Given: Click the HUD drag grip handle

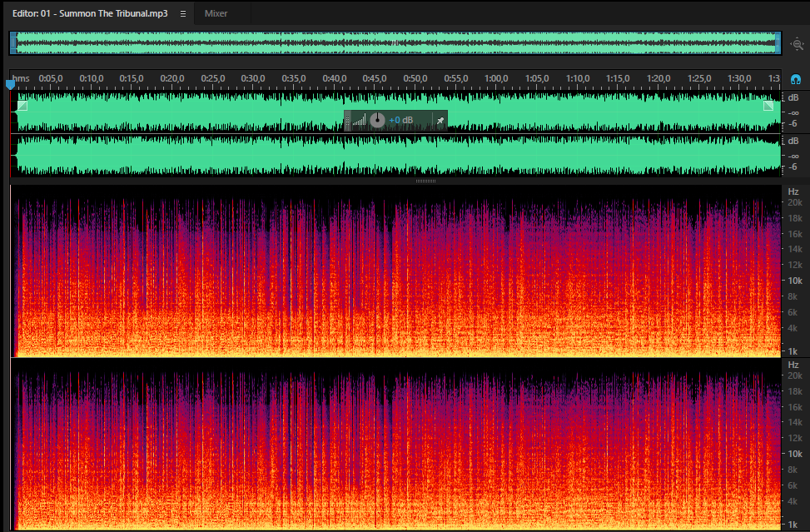Looking at the screenshot, I should 347,121.
